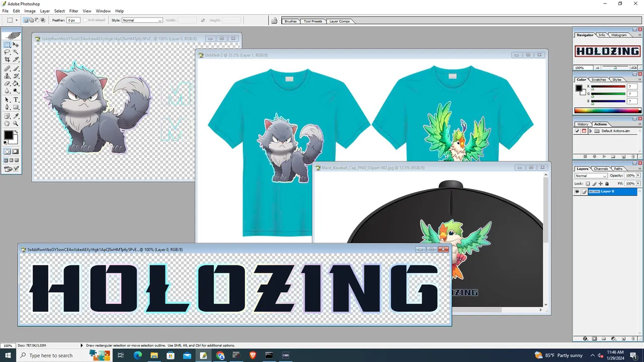Open the Fill slider arrow
The height and width of the screenshot is (362, 644).
pos(638,184)
